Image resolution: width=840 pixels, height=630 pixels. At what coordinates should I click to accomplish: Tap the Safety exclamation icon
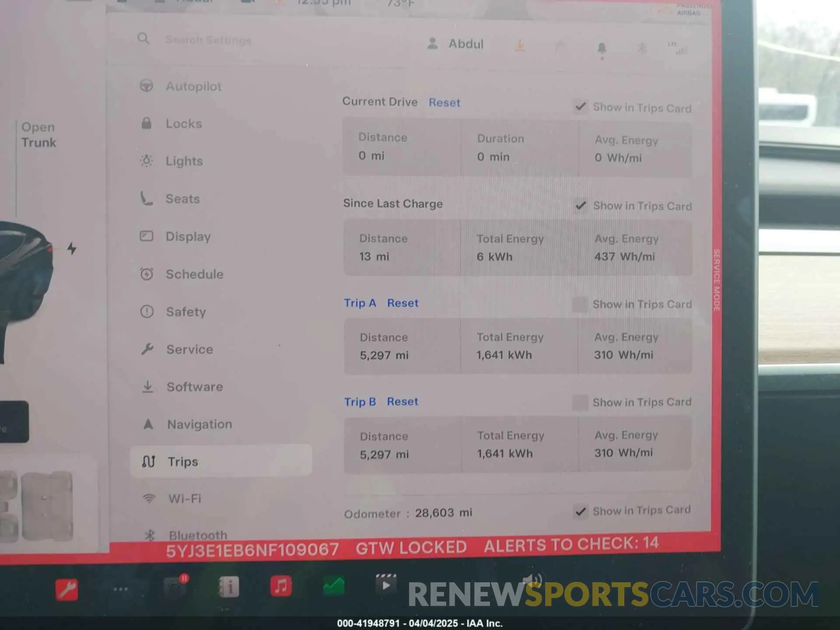[147, 311]
